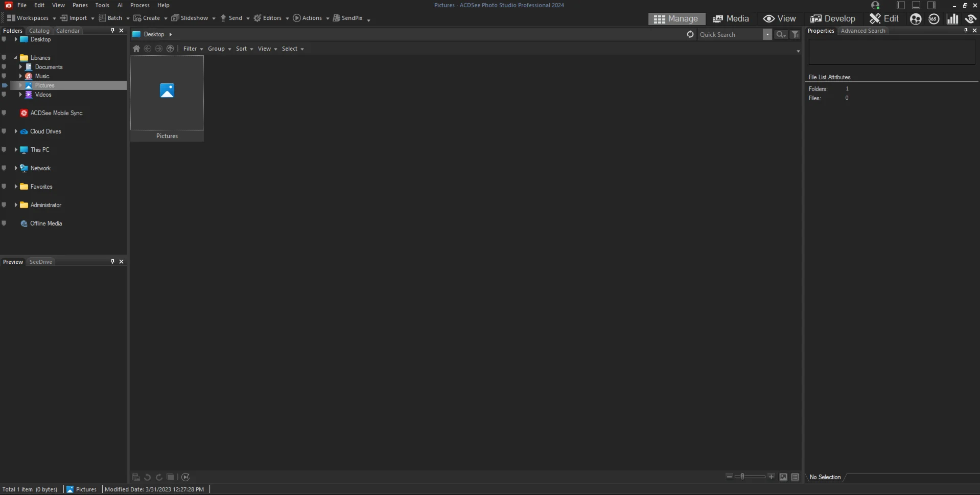Click ACDSee Mobile Sync in folder tree
Screen dimensions: 980x495
point(56,113)
